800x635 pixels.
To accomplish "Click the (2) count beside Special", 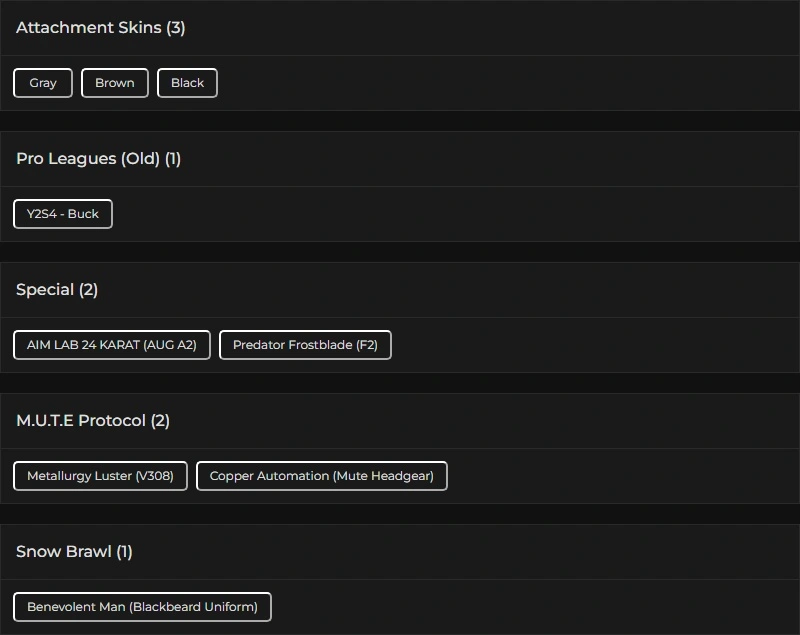I will [89, 290].
